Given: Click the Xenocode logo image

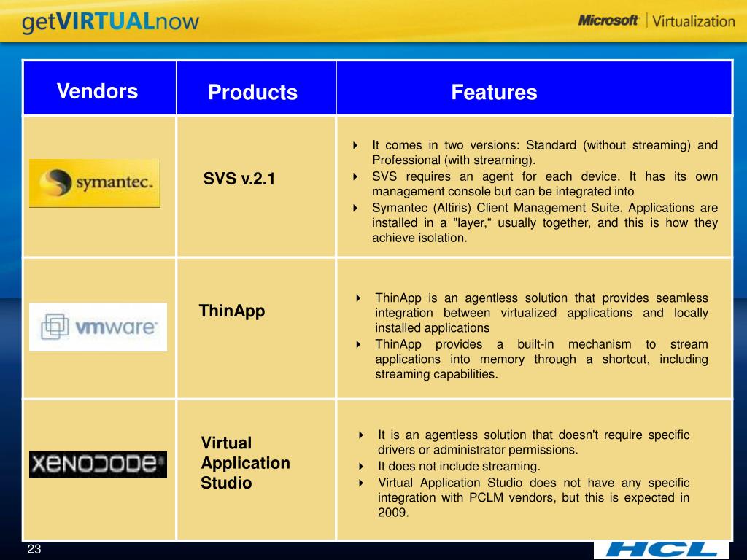Looking at the screenshot, I should pos(98,464).
